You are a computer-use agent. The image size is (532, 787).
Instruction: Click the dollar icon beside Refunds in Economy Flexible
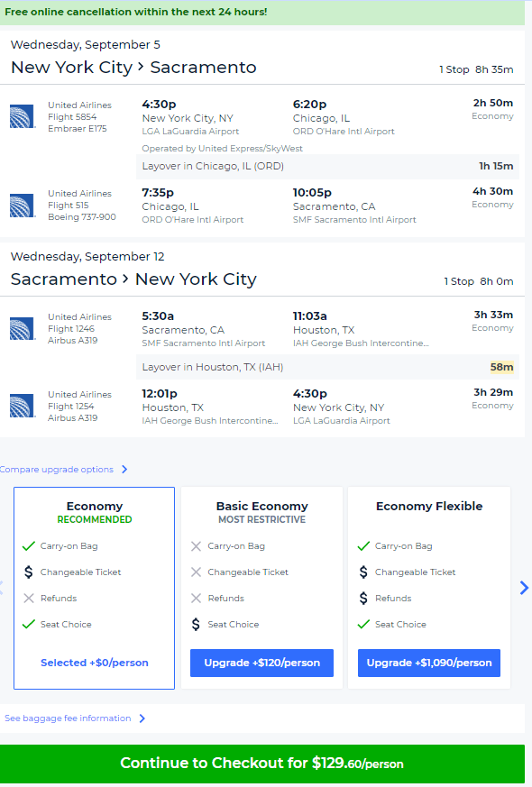(363, 598)
